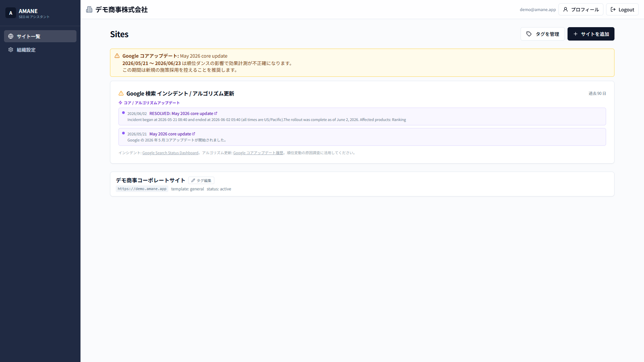This screenshot has width=644, height=362.
Task: Click the pencil icon in タグ編集
Action: click(x=193, y=180)
